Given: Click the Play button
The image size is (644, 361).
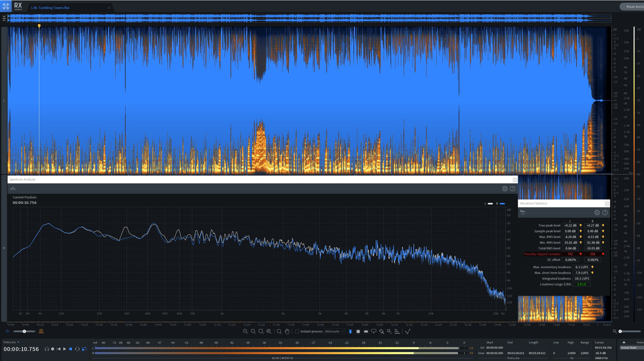Looking at the screenshot, I should pyautogui.click(x=64, y=349).
